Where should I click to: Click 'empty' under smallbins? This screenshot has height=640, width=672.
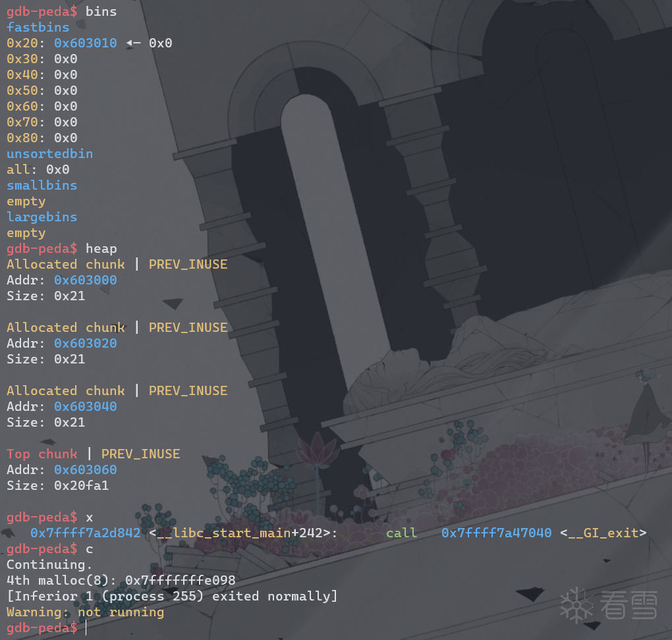(26, 201)
